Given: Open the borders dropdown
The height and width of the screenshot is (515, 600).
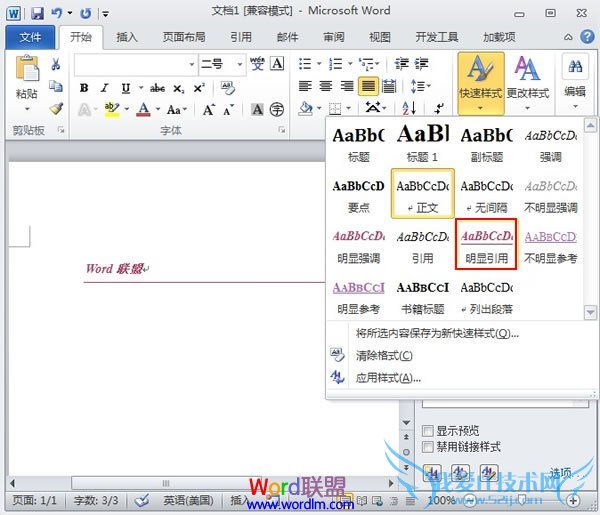Looking at the screenshot, I should tap(349, 109).
